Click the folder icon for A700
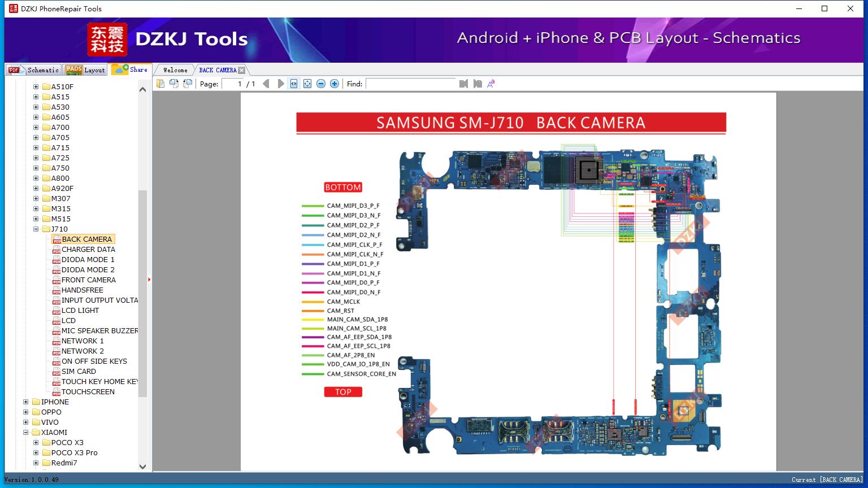 (46, 128)
